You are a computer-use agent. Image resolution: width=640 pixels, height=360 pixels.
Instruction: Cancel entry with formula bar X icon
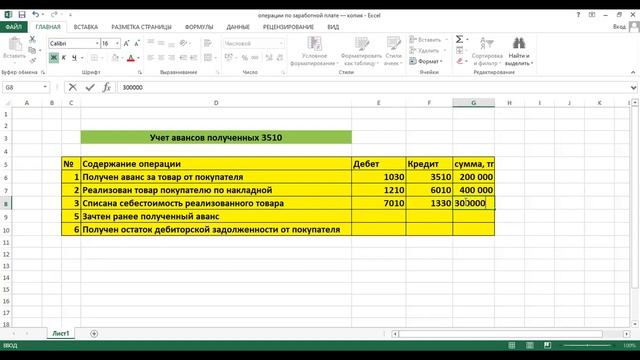pos(73,87)
